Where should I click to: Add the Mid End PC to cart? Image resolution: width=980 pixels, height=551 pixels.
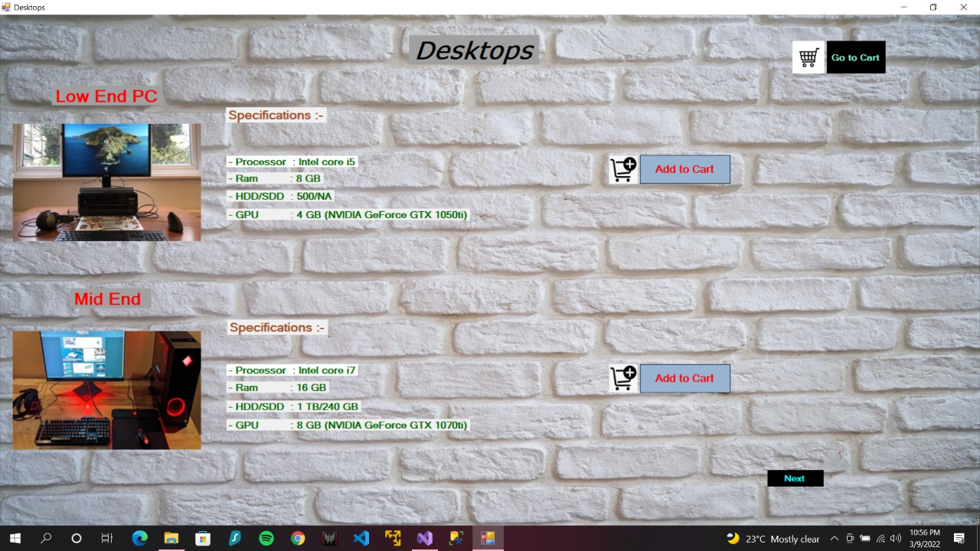684,378
